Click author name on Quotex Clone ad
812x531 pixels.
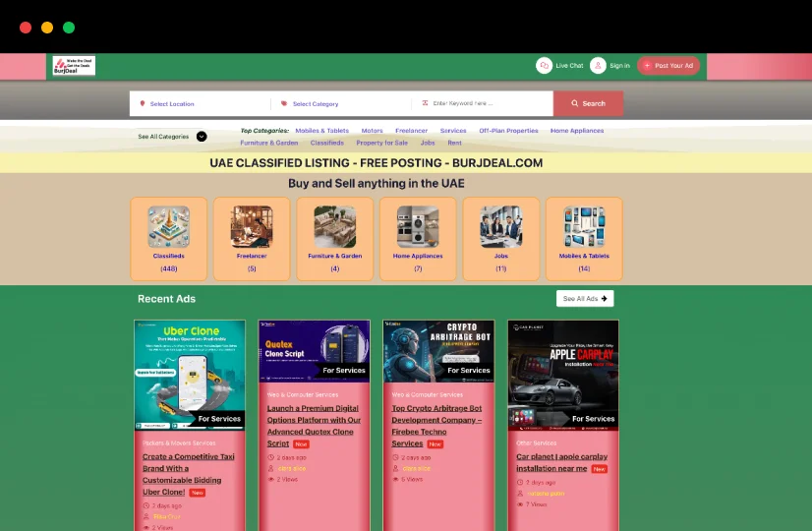[x=292, y=468]
